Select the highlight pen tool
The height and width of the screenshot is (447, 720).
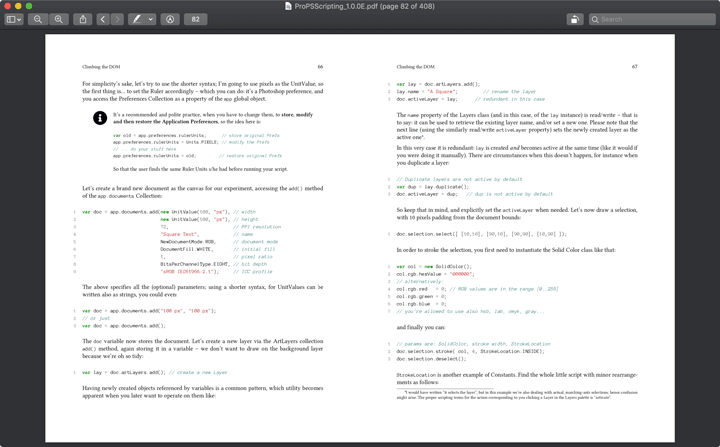pos(137,19)
